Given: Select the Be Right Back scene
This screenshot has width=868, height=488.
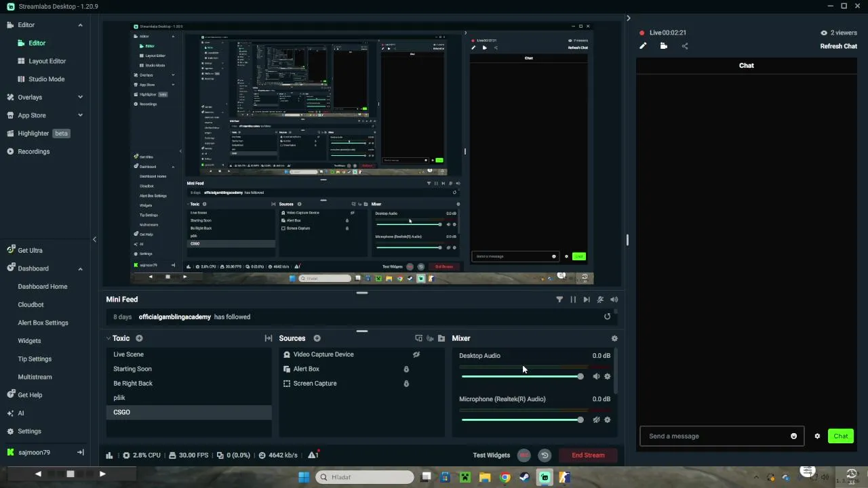Looking at the screenshot, I should click(x=189, y=384).
